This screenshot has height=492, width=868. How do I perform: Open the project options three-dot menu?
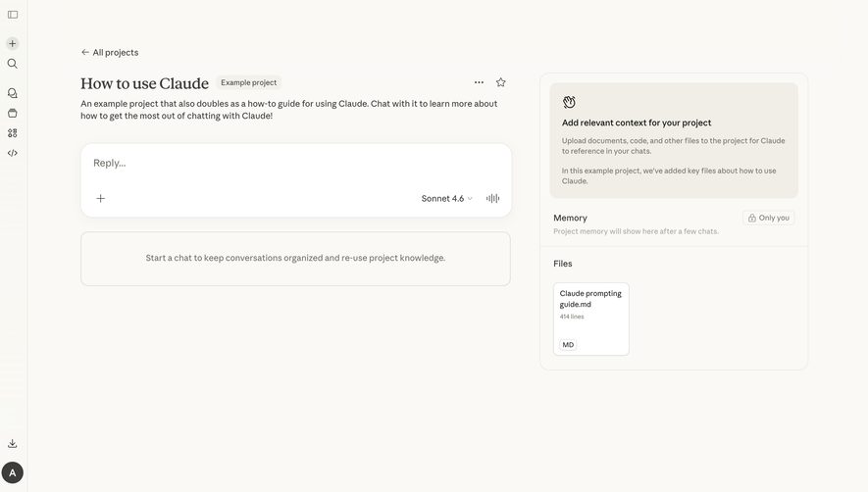pyautogui.click(x=479, y=82)
